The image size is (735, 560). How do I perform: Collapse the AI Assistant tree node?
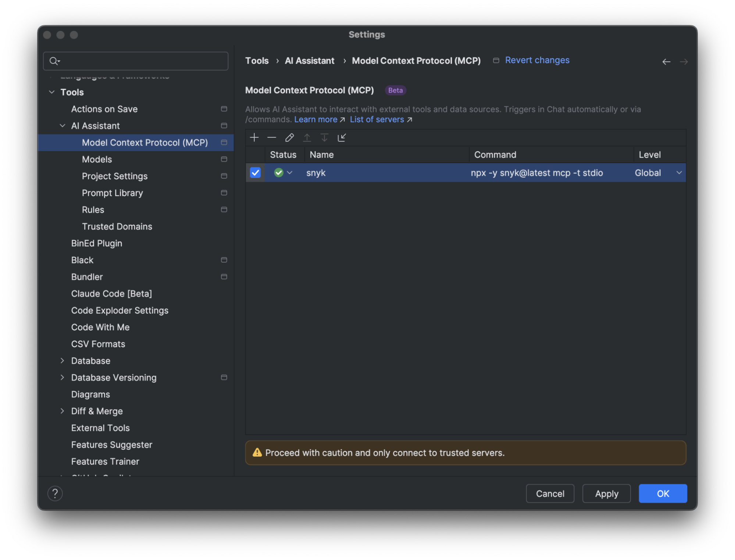point(63,126)
